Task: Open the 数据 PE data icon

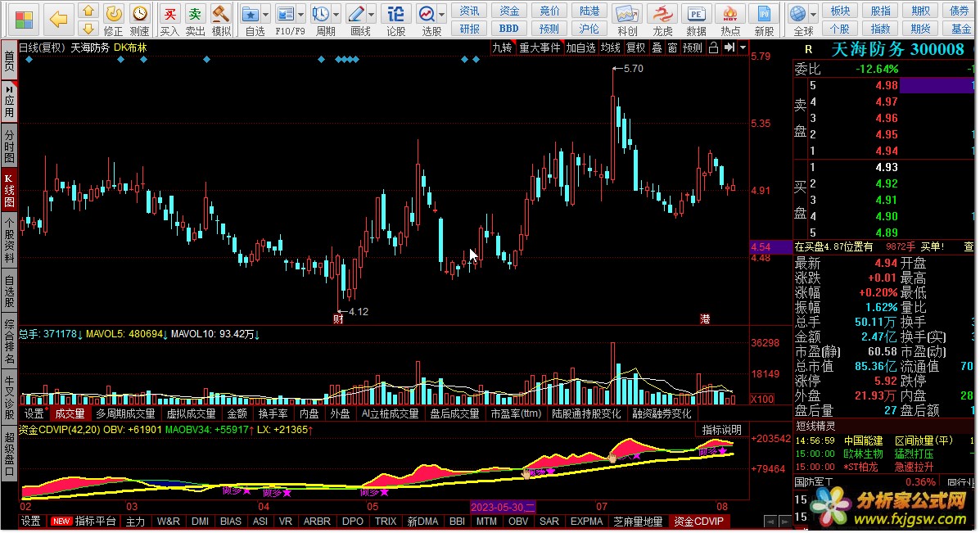Action: [x=696, y=20]
